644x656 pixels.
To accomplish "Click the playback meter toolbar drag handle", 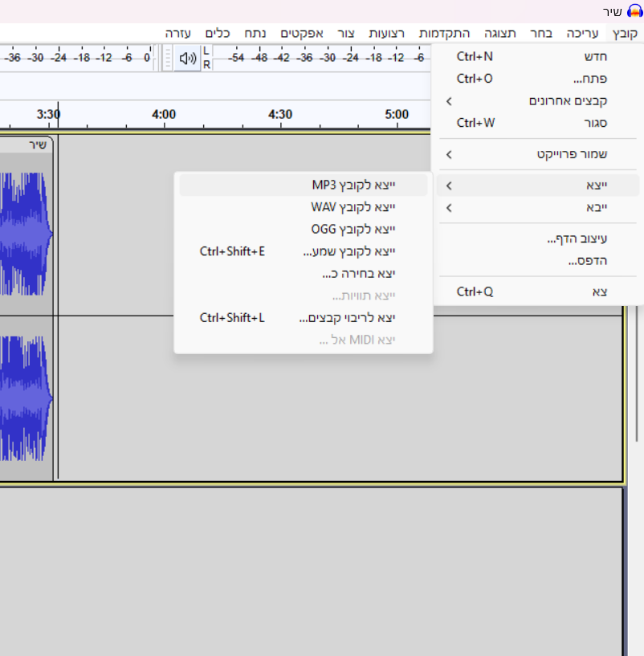I will coord(167,58).
